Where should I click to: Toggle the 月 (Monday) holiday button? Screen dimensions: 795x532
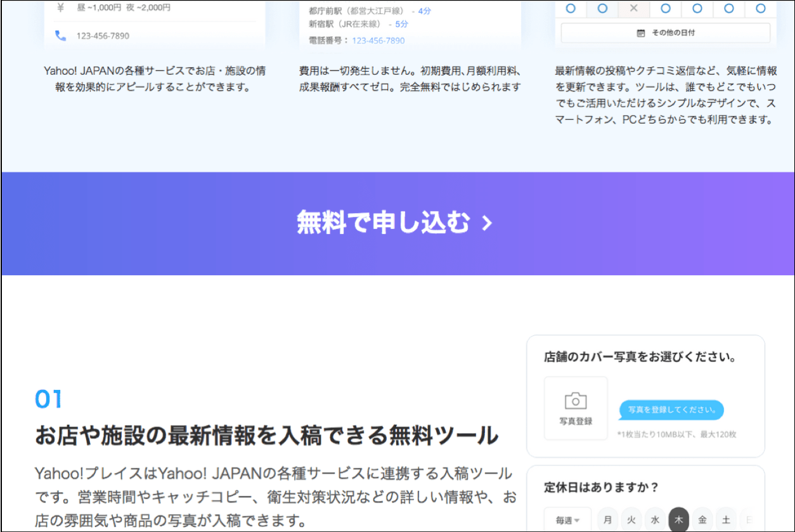[x=608, y=519]
